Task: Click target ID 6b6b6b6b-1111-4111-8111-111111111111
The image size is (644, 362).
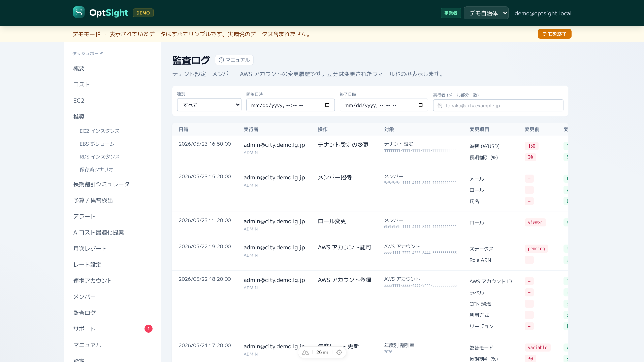Action: click(420, 227)
